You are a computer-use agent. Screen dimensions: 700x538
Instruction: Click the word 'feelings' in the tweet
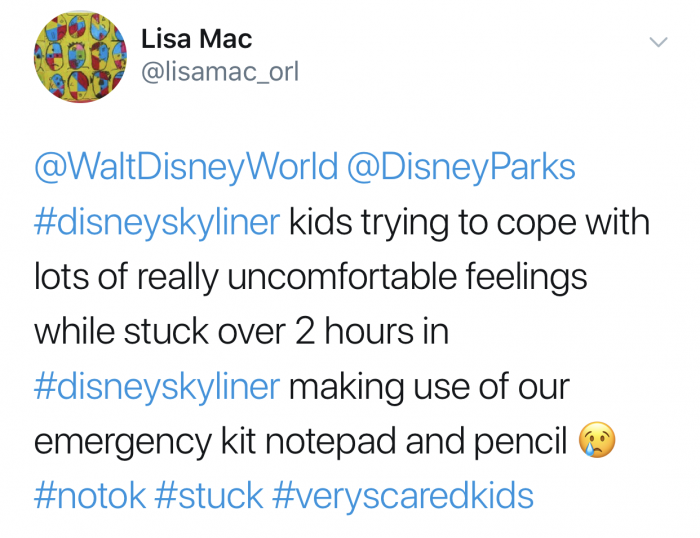(526, 277)
